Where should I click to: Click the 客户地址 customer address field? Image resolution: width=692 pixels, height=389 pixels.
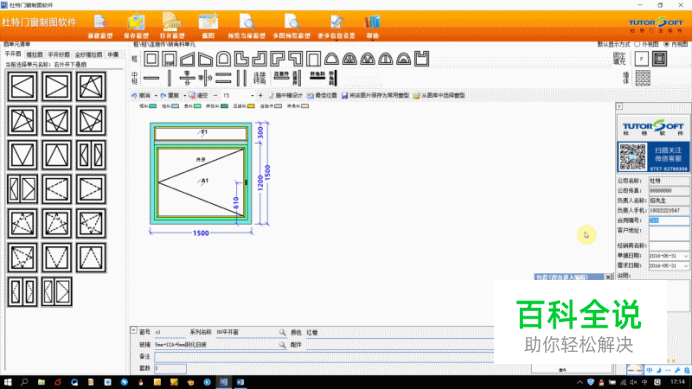(x=669, y=234)
